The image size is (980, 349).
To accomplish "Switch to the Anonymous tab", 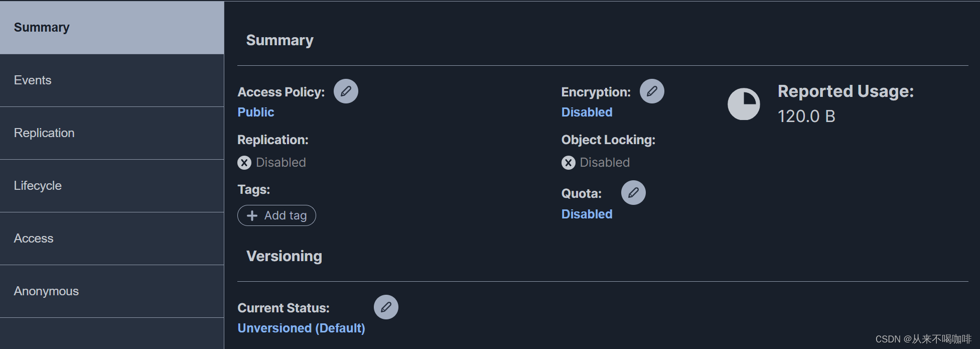I will 112,291.
